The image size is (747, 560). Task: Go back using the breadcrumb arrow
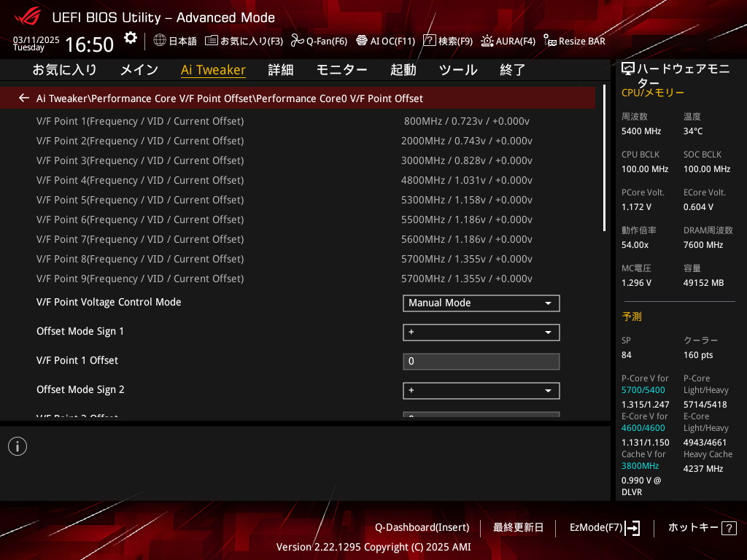24,98
